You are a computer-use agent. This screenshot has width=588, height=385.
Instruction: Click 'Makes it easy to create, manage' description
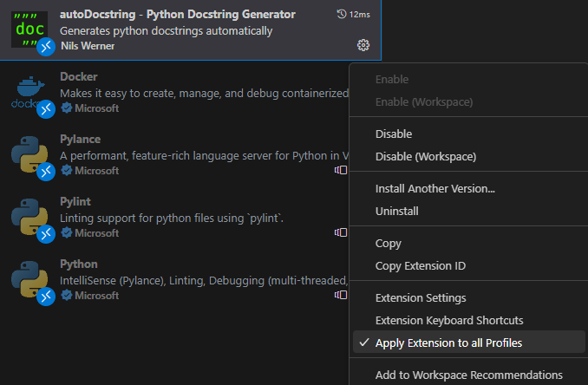[x=205, y=93]
